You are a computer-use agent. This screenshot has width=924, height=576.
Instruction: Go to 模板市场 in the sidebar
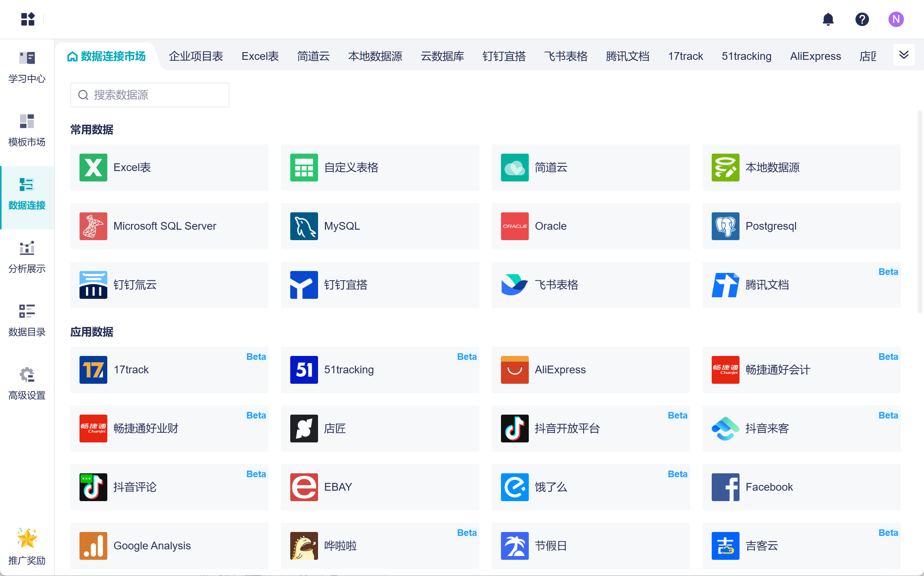pyautogui.click(x=27, y=131)
